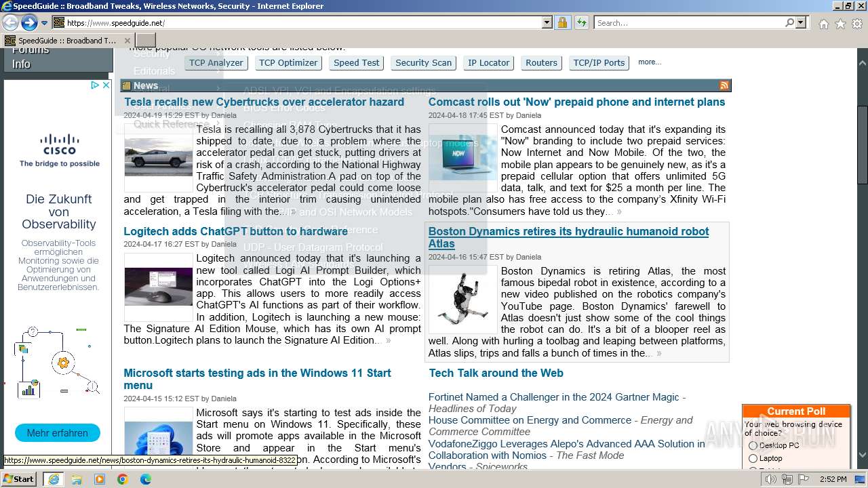
Task: Open the File Explorer taskbar icon
Action: pyautogui.click(x=77, y=479)
